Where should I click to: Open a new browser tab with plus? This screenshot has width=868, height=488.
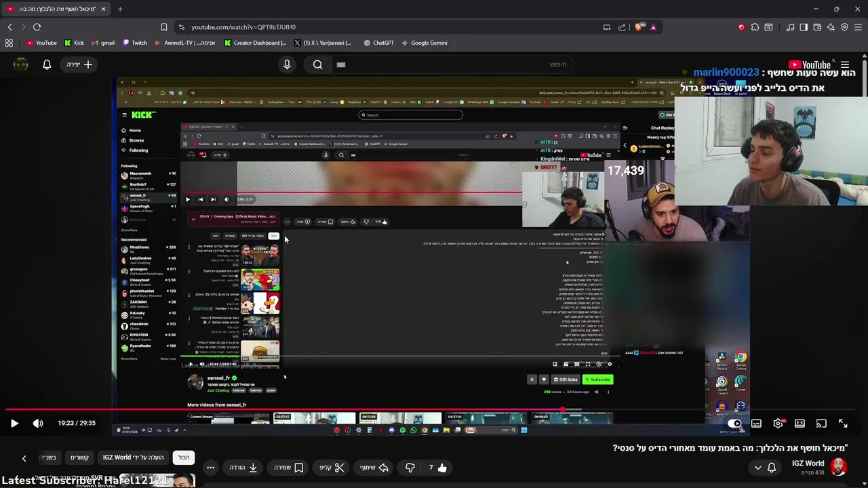click(120, 9)
